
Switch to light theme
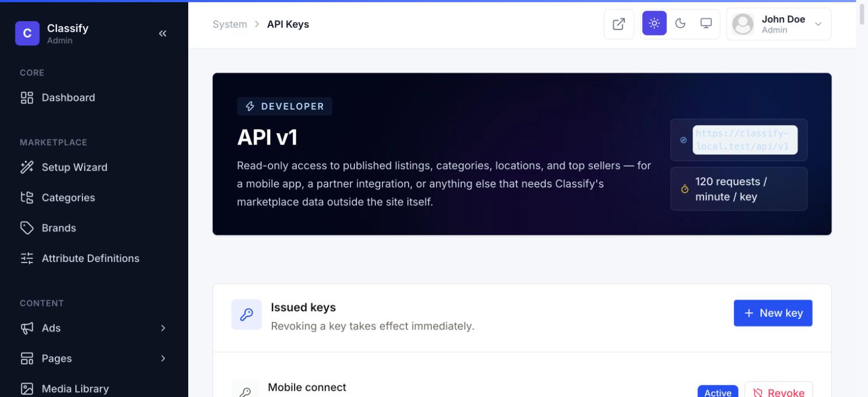pyautogui.click(x=654, y=23)
